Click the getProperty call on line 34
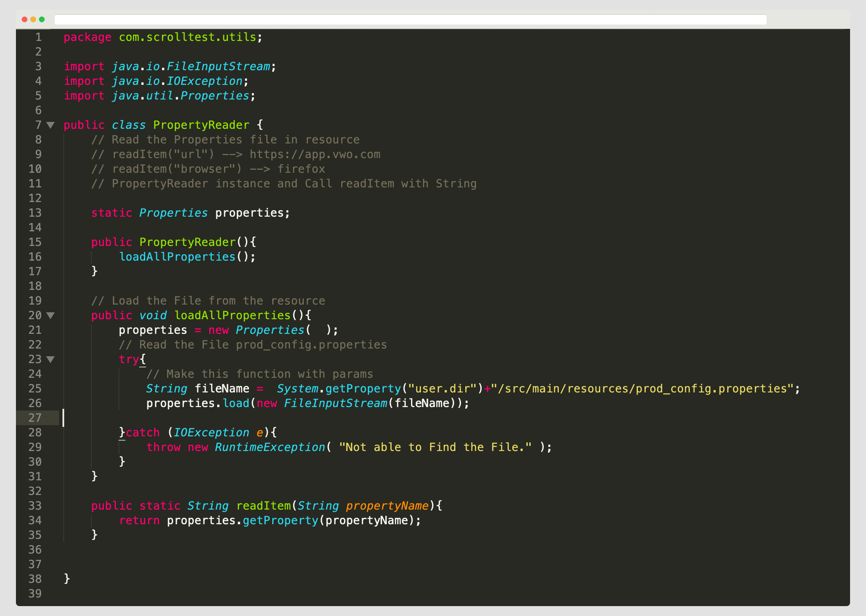Image resolution: width=866 pixels, height=616 pixels. click(280, 520)
